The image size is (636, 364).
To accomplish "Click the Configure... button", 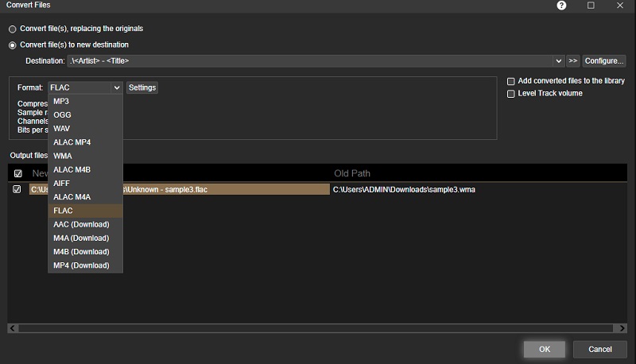I will coord(603,61).
